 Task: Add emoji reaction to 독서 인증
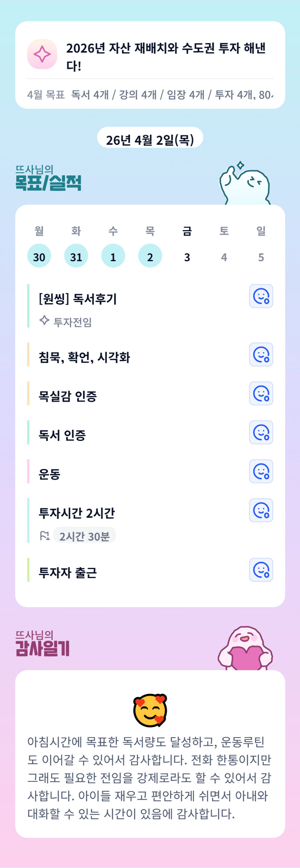pyautogui.click(x=261, y=432)
